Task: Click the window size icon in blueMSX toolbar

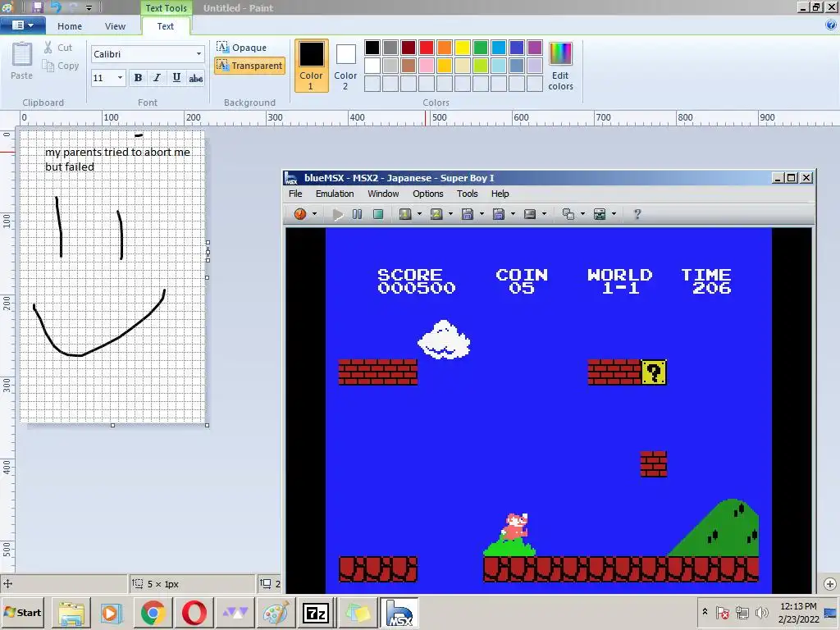Action: [x=568, y=214]
